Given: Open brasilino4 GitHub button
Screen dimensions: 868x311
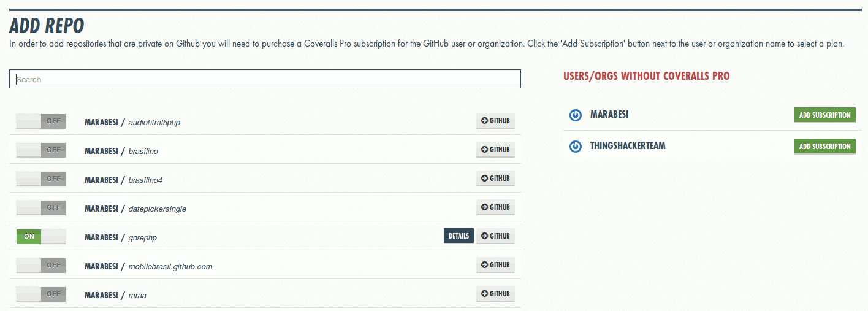Looking at the screenshot, I should pyautogui.click(x=495, y=179).
